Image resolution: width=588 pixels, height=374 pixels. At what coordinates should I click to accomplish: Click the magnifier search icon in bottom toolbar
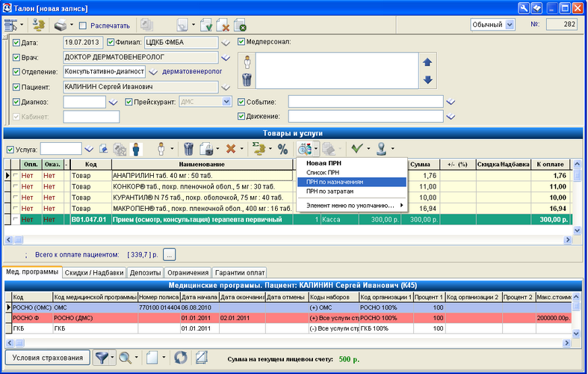tap(126, 358)
